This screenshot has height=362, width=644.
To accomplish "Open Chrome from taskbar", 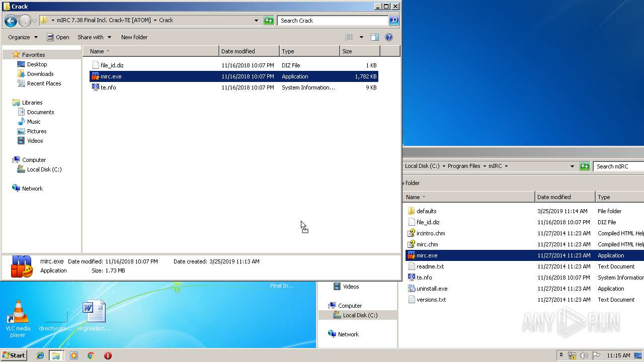I will coord(91,355).
